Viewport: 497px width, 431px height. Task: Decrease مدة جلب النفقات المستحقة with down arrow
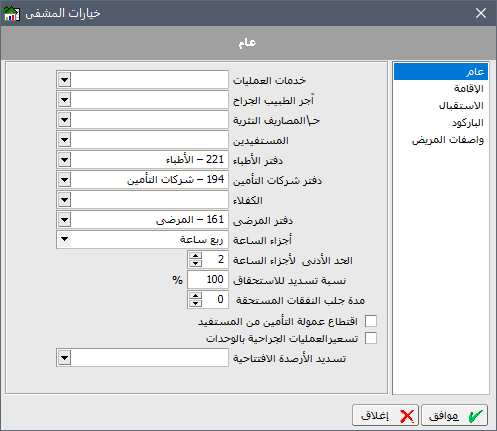tap(195, 303)
